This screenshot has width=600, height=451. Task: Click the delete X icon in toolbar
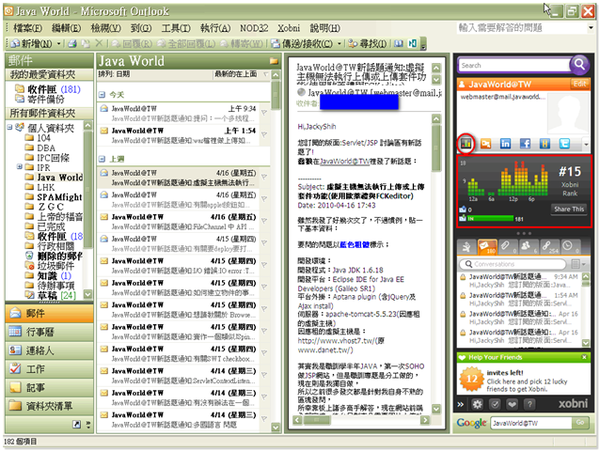[x=99, y=44]
